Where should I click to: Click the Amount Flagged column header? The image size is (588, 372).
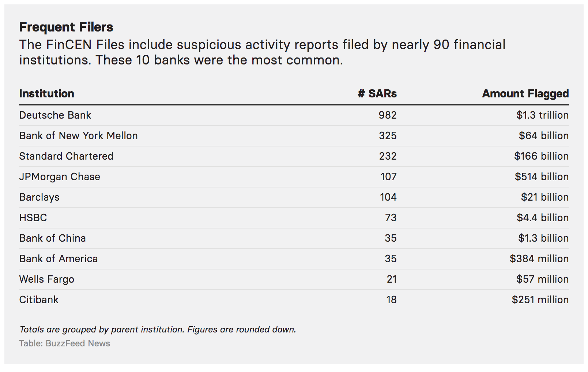[525, 94]
